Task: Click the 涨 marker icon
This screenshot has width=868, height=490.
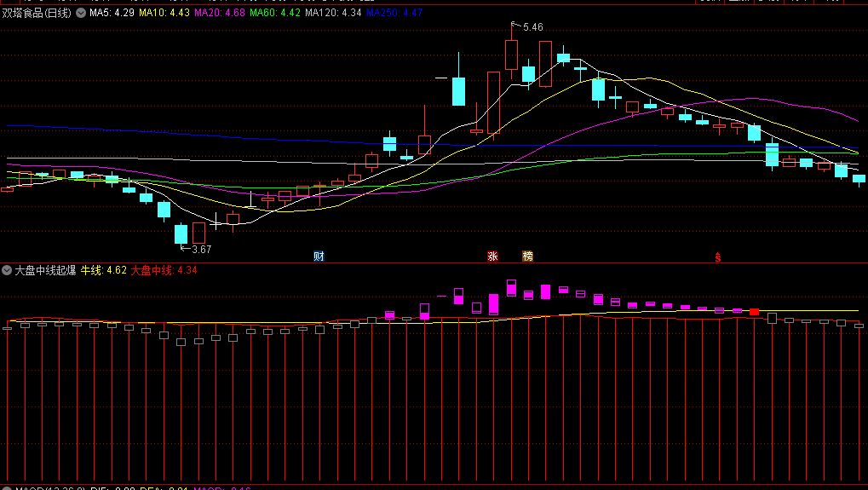Action: [x=492, y=257]
